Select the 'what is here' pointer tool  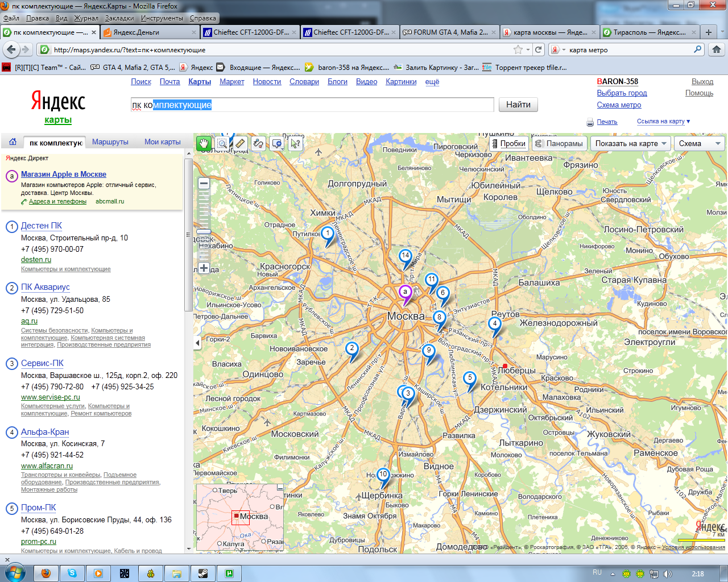tap(295, 143)
